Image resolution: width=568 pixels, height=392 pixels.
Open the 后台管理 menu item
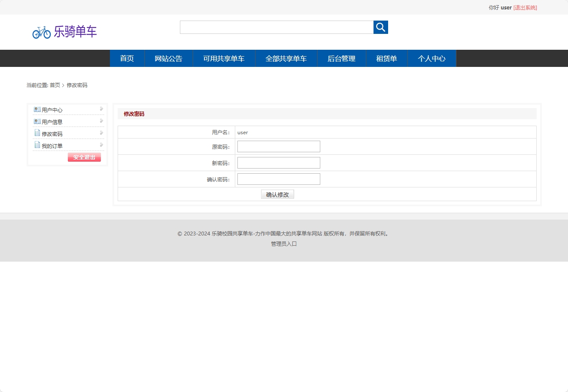point(341,58)
